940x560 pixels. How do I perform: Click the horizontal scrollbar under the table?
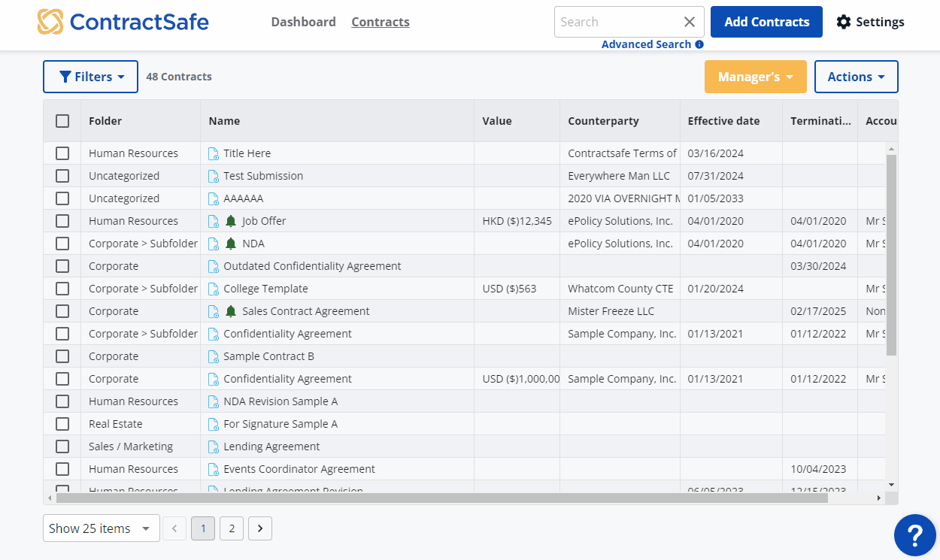[441, 498]
